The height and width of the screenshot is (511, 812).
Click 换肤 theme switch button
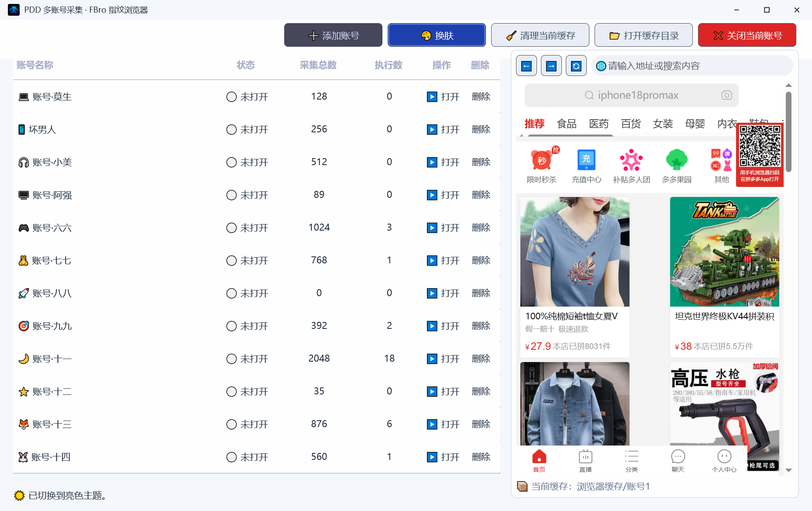tap(437, 35)
